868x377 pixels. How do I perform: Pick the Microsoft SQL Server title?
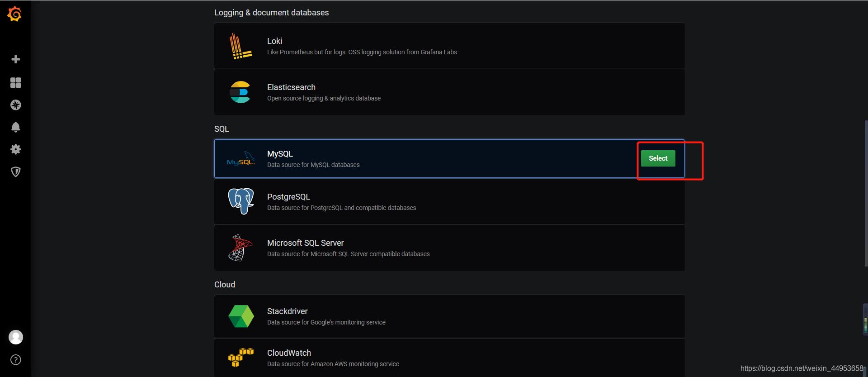pos(305,243)
